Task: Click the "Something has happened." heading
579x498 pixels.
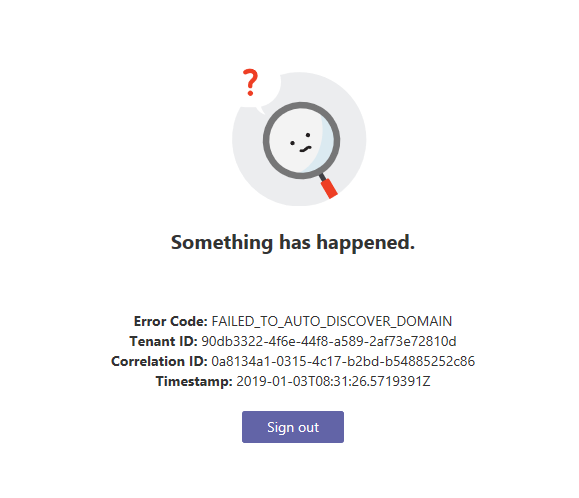Action: tap(293, 243)
